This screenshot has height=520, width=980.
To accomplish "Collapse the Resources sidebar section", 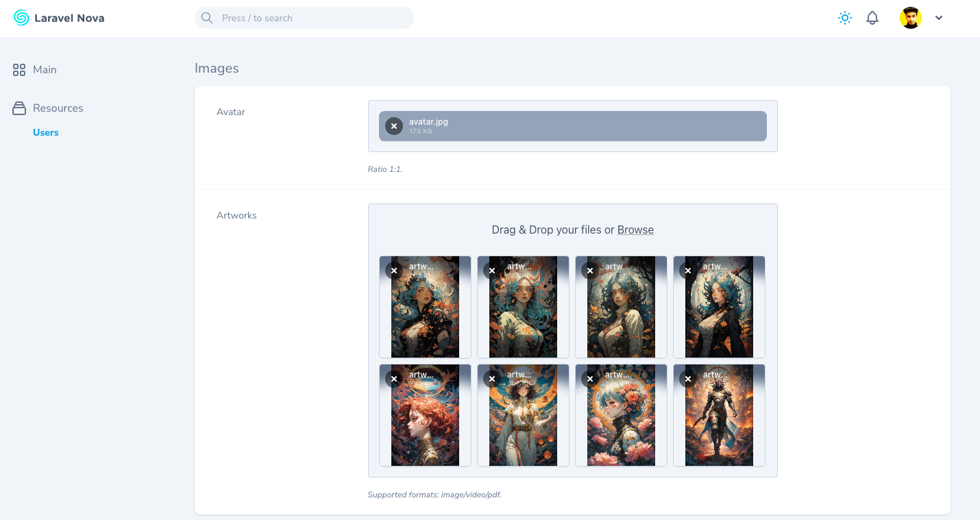I will point(58,108).
